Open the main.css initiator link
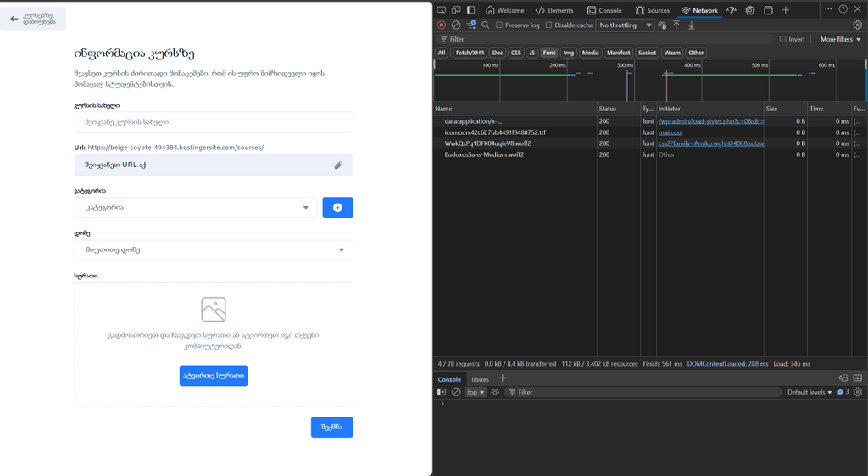868x476 pixels. coord(670,132)
